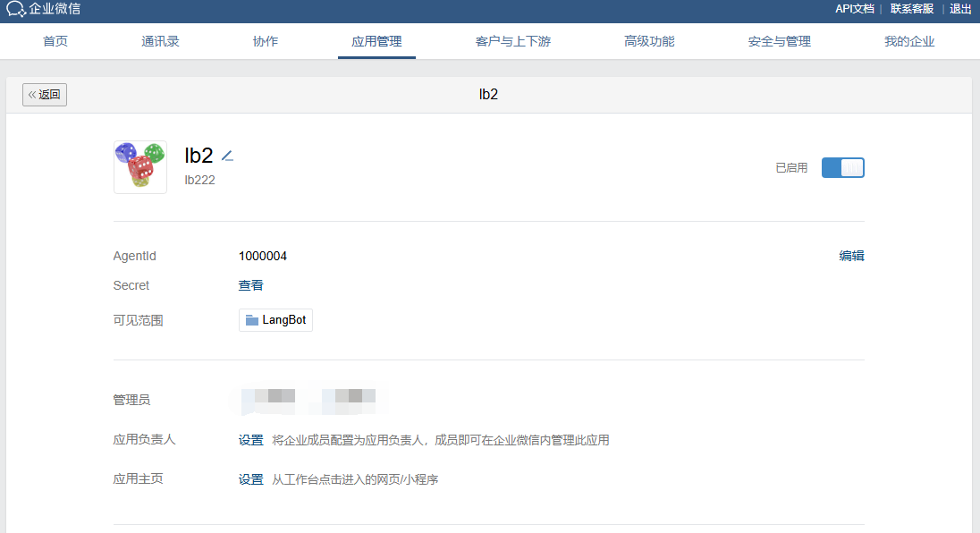980x533 pixels.
Task: Open the 高级功能 tab
Action: tap(649, 41)
